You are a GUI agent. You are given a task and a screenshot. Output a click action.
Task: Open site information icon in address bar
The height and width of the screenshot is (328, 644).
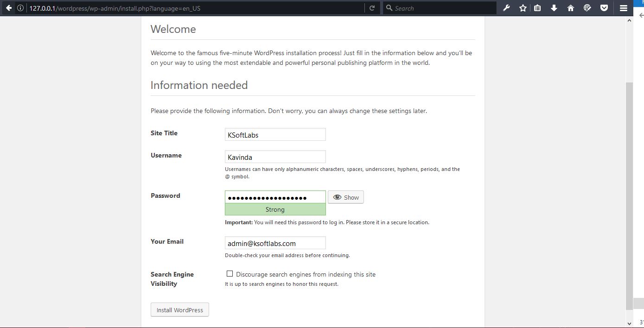click(x=20, y=8)
